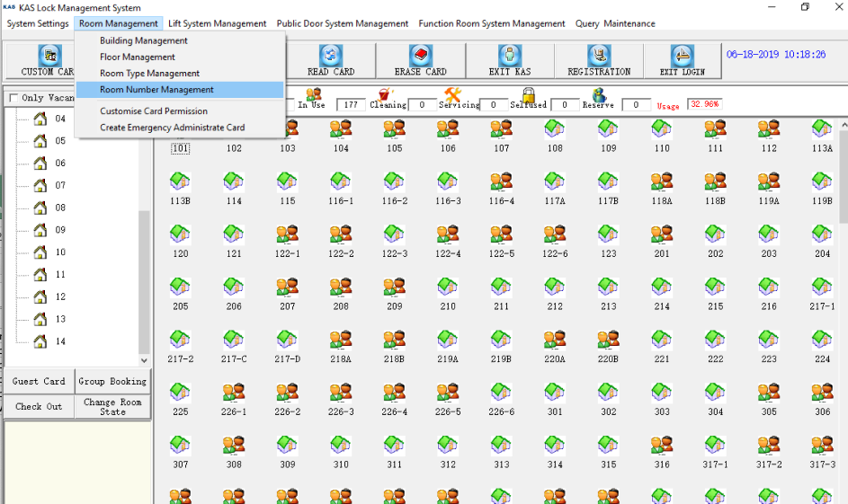Click the Cleaning status icon
The height and width of the screenshot is (504, 848).
[385, 95]
